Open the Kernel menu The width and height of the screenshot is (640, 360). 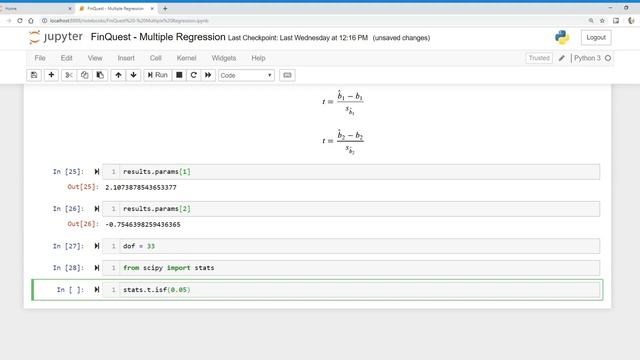[x=187, y=58]
